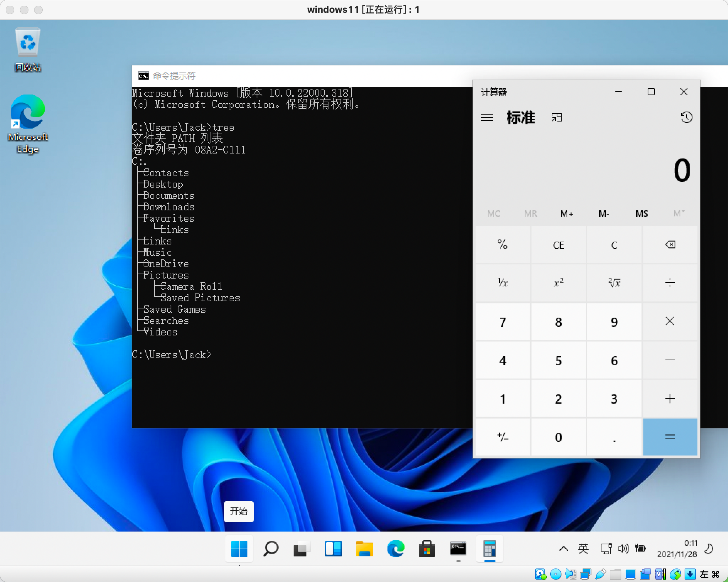Click the MS memory store button
Viewport: 728px width, 582px height.
pos(642,214)
